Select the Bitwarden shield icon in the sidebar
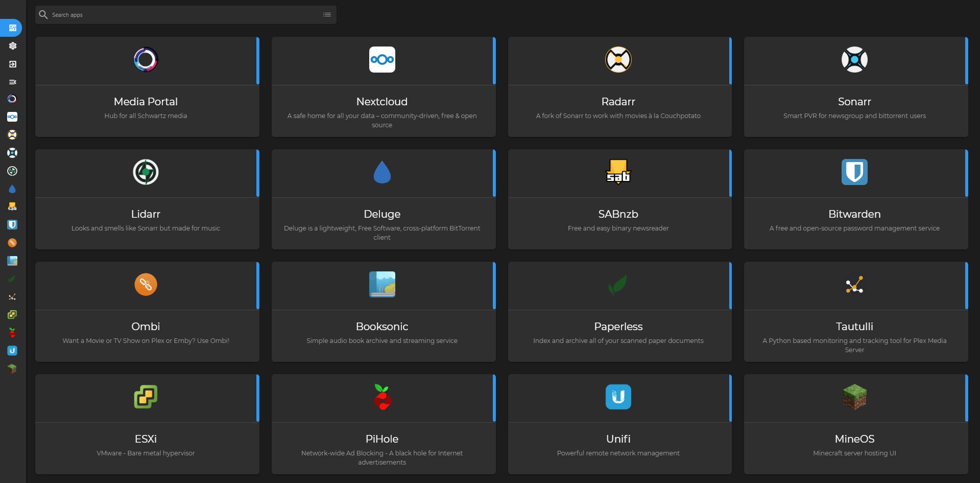The image size is (980, 483). [x=12, y=224]
